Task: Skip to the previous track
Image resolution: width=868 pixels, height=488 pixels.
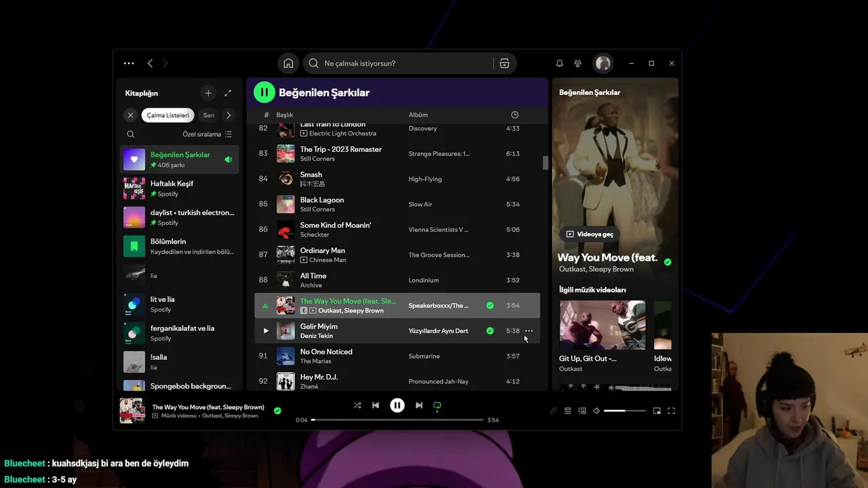Action: (376, 405)
